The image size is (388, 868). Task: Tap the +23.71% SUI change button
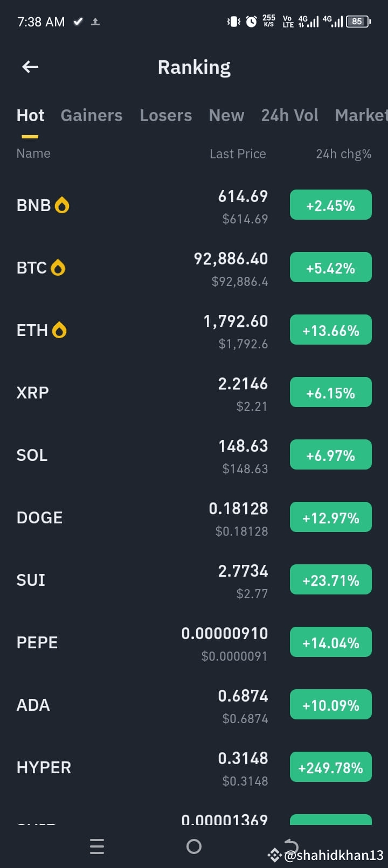click(x=331, y=579)
